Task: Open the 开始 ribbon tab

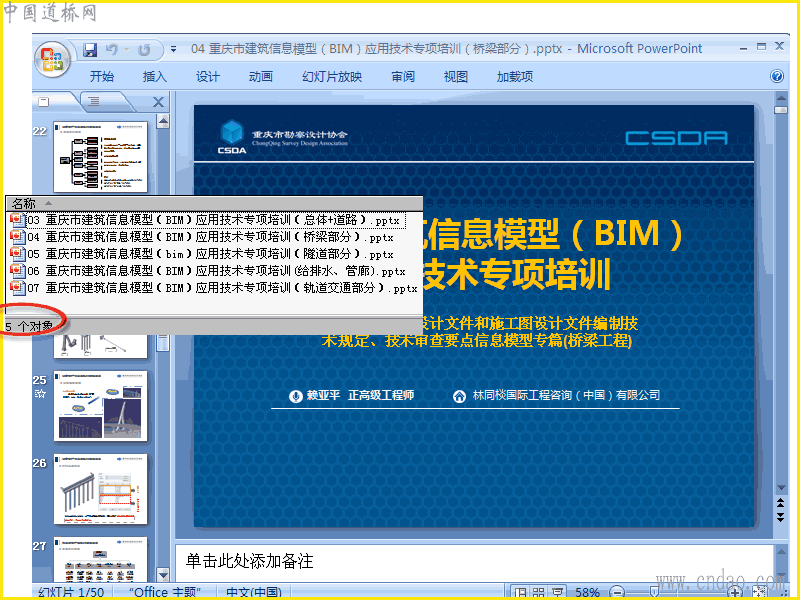Action: 102,77
